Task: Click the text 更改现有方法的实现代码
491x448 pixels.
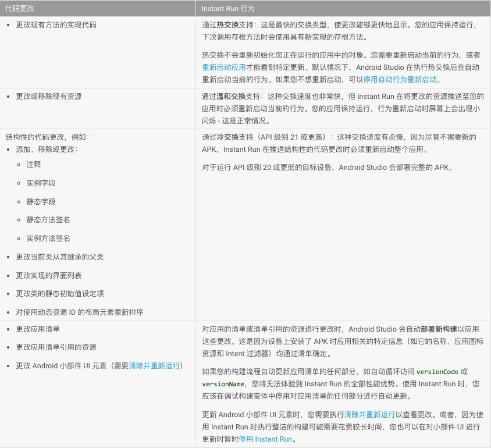Action: coord(56,25)
